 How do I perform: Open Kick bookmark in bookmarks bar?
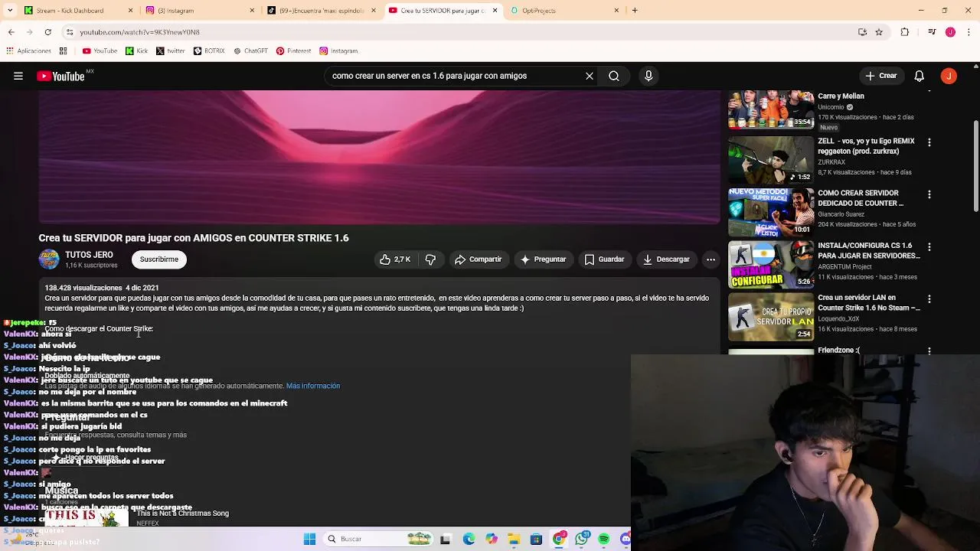137,51
